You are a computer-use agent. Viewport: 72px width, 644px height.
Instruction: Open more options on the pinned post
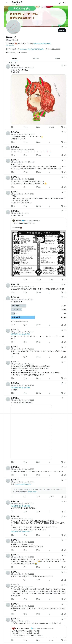[x=65, y=65]
